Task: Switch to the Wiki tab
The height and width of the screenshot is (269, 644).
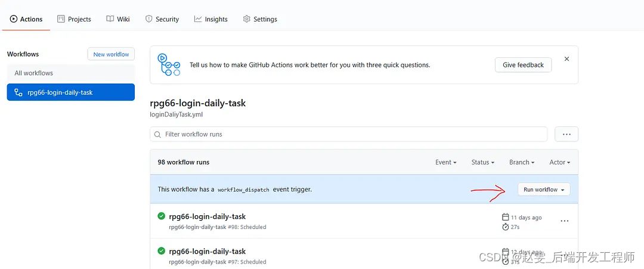Action: (118, 19)
